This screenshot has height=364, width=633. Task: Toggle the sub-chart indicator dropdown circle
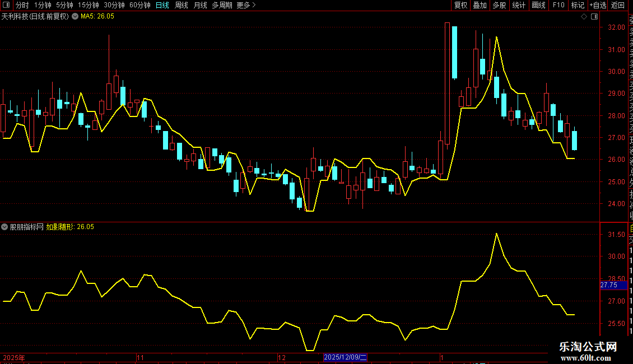coord(4,227)
